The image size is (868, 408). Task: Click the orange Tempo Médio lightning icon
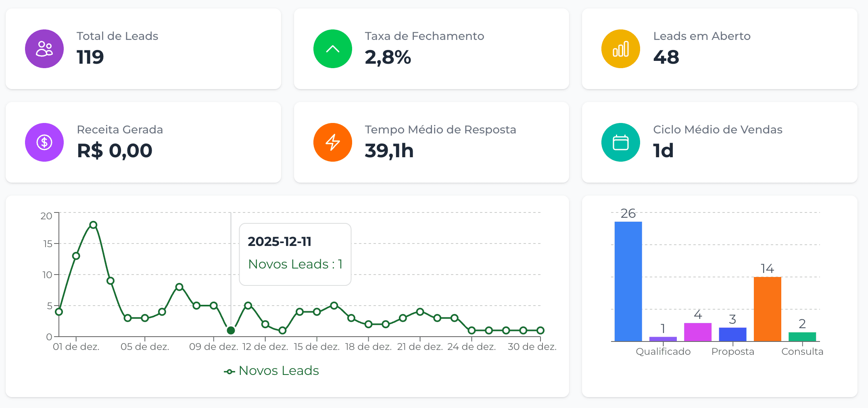coord(332,142)
